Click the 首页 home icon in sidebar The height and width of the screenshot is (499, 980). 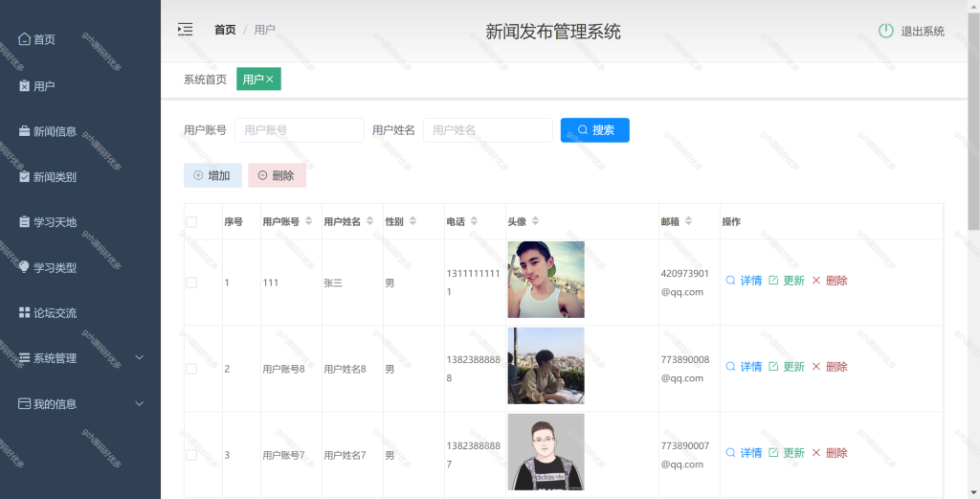click(x=24, y=38)
